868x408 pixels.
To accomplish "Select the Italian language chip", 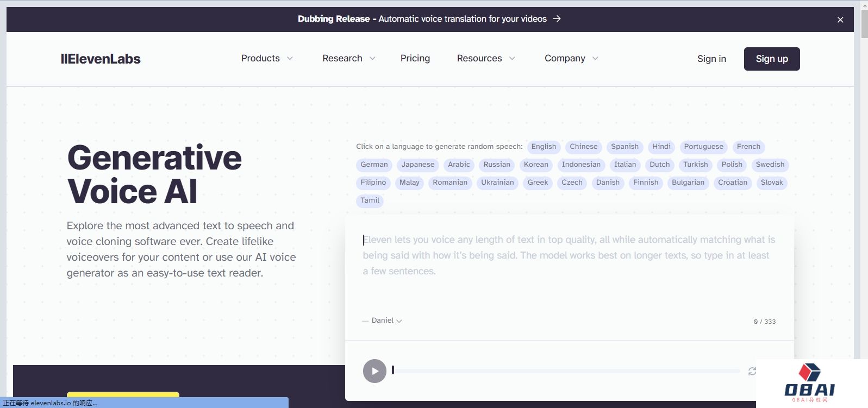I will pos(625,165).
